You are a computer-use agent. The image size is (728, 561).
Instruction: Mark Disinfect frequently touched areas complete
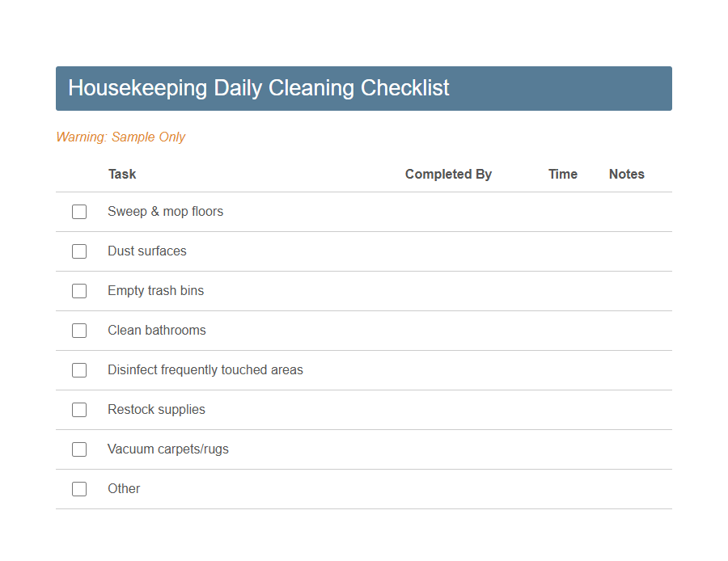point(78,369)
